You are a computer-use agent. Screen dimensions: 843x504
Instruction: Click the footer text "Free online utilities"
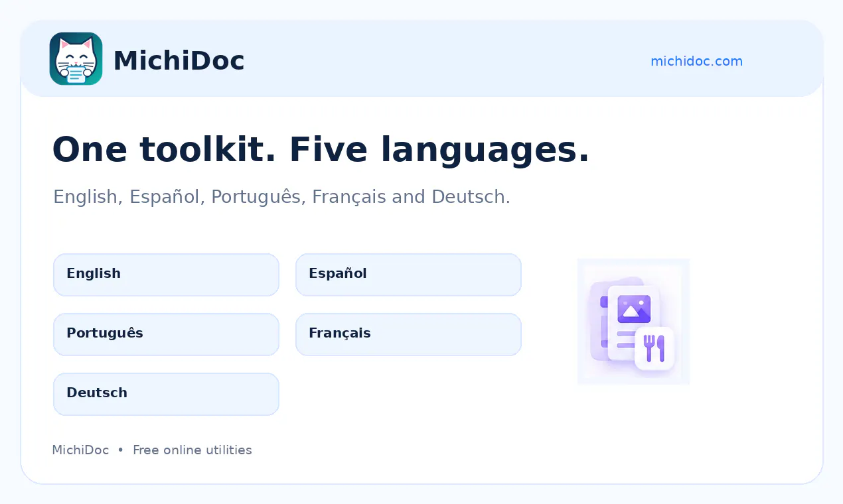tap(192, 450)
